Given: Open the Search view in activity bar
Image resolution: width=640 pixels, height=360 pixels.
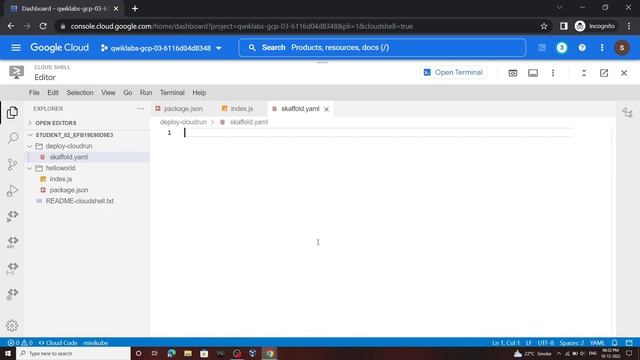Looking at the screenshot, I should 12,138.
